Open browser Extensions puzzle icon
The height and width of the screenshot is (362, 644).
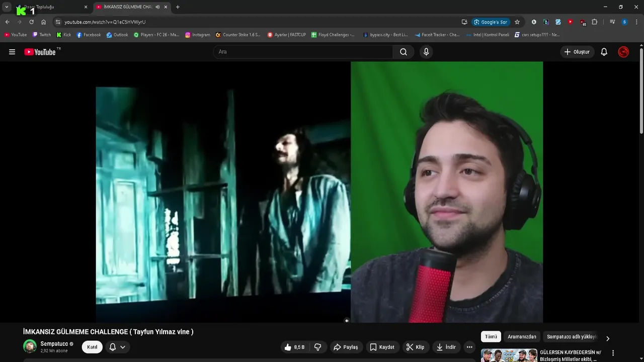pos(594,22)
